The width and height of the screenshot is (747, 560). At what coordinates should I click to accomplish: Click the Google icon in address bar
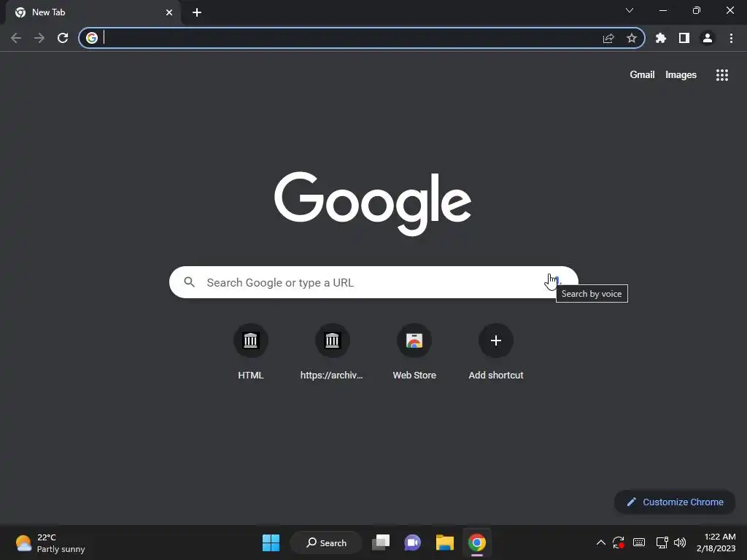92,38
